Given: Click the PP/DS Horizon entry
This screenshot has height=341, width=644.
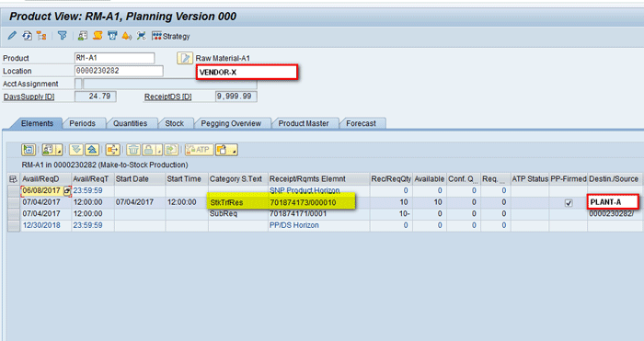Looking at the screenshot, I should (293, 225).
